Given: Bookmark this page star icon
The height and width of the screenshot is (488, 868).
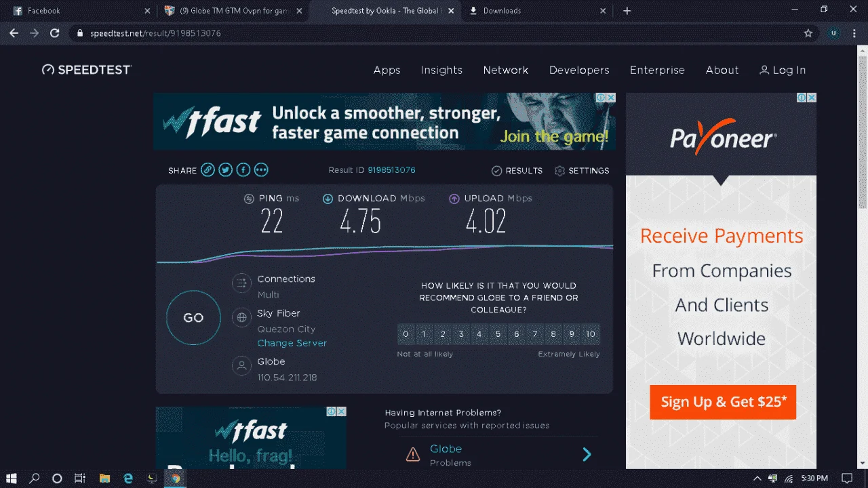Looking at the screenshot, I should coord(808,33).
